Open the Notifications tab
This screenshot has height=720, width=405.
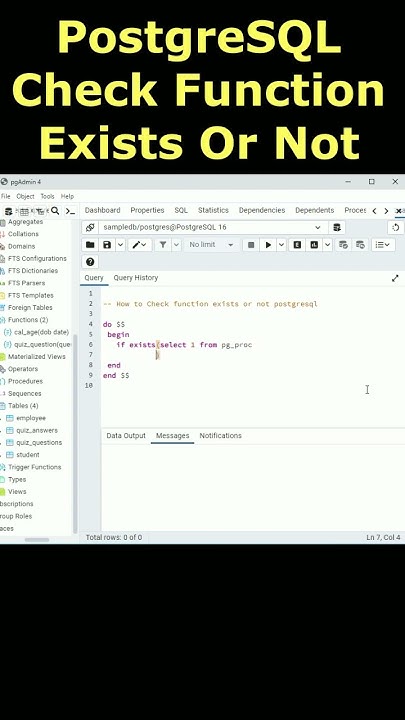pyautogui.click(x=220, y=435)
